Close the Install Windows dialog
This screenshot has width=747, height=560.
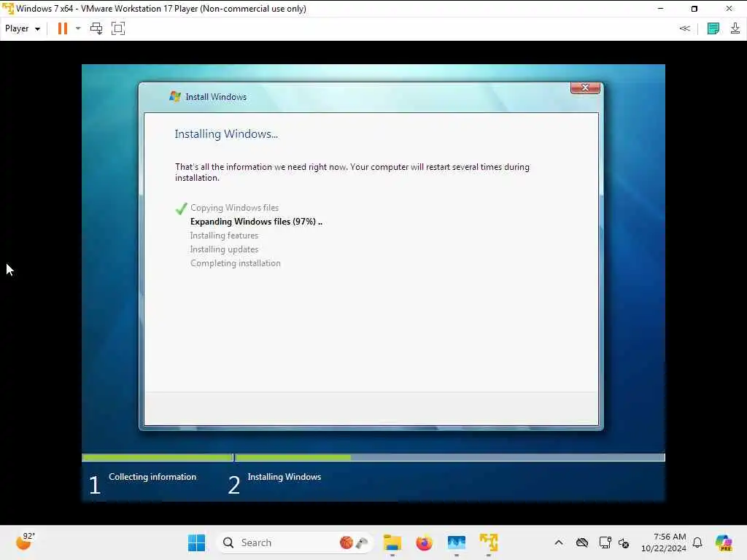coord(585,87)
